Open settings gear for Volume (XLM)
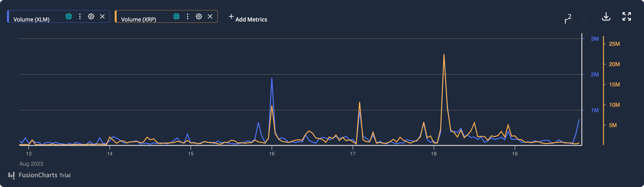 tap(91, 16)
